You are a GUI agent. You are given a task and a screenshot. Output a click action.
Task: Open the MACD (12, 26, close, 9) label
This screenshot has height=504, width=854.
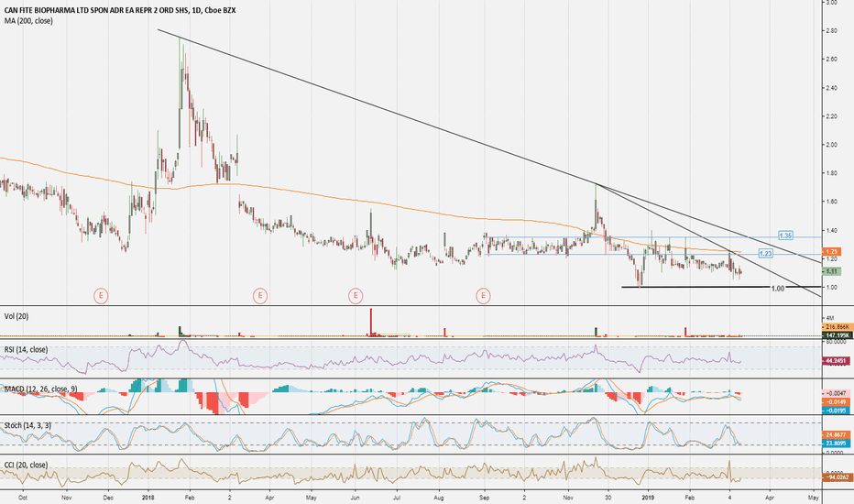point(41,389)
